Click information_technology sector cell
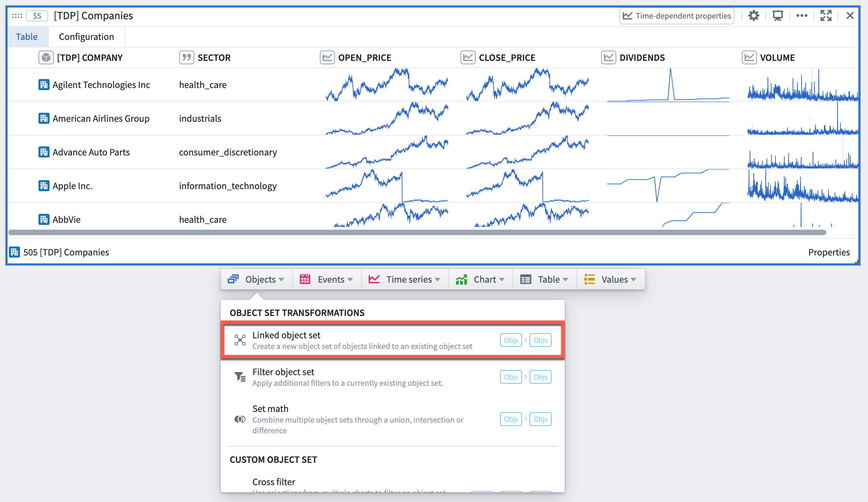 228,186
